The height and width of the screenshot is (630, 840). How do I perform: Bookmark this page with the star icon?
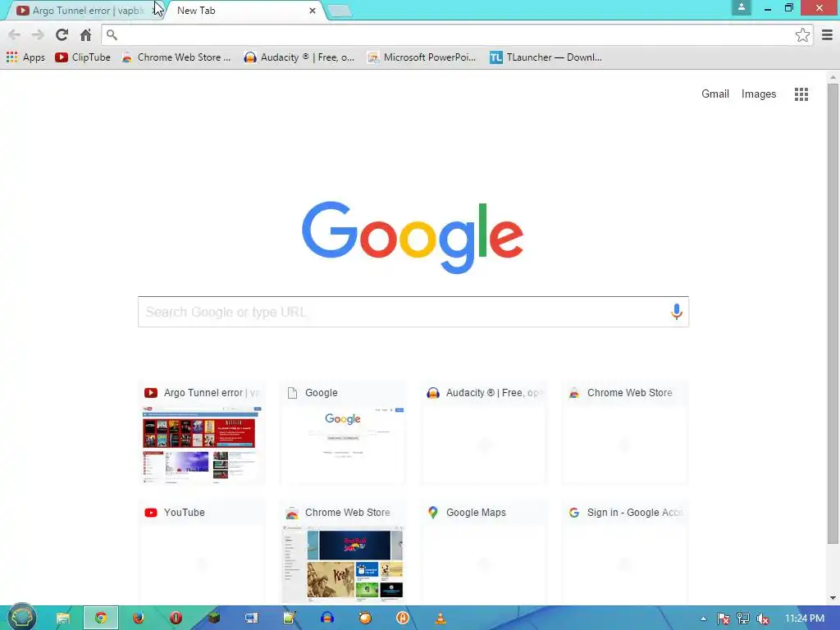[x=802, y=34]
